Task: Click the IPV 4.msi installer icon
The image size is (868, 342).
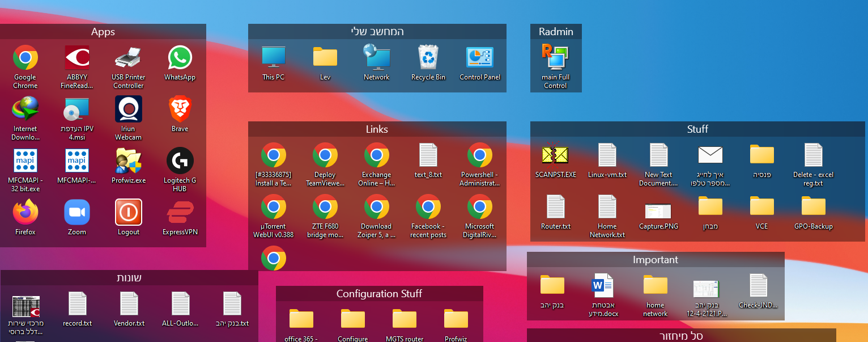Action: point(77,109)
